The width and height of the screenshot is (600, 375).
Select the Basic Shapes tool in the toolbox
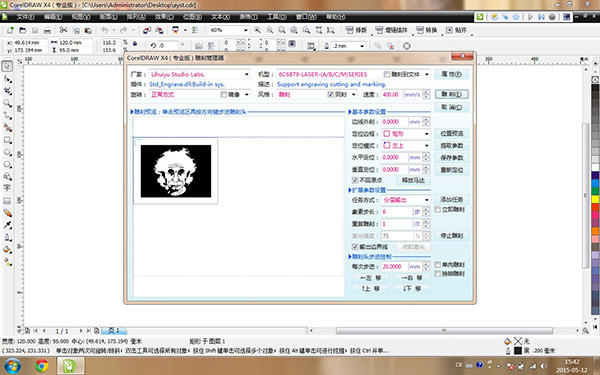click(x=7, y=176)
